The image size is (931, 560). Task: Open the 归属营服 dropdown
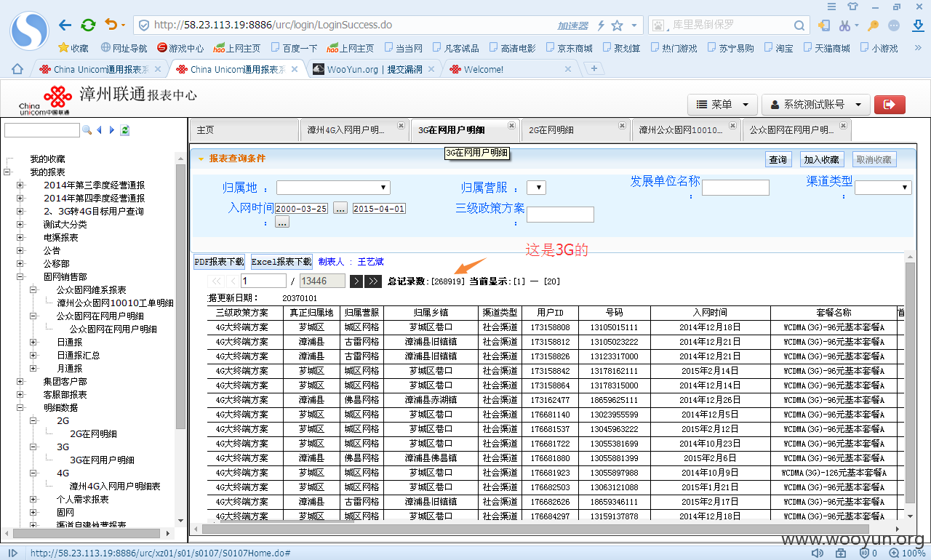click(536, 188)
